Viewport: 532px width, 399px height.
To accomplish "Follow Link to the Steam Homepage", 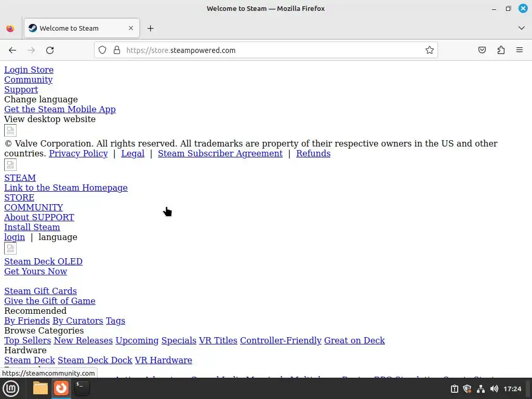I will [66, 188].
